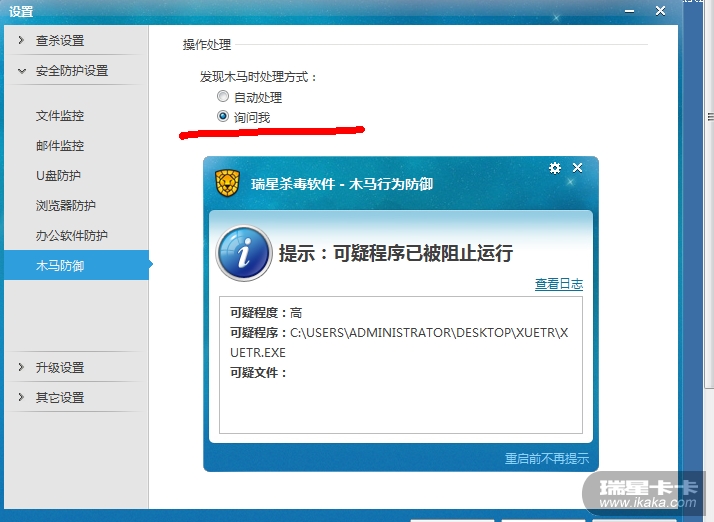The width and height of the screenshot is (714, 522).
Task: Click the 发现木马时处理方式 label
Action: point(258,77)
